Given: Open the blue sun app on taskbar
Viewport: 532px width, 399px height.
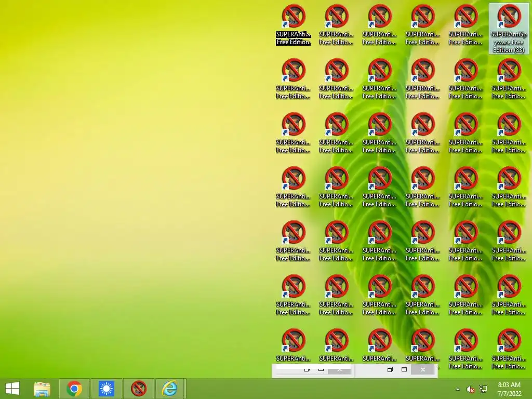Looking at the screenshot, I should click(106, 389).
